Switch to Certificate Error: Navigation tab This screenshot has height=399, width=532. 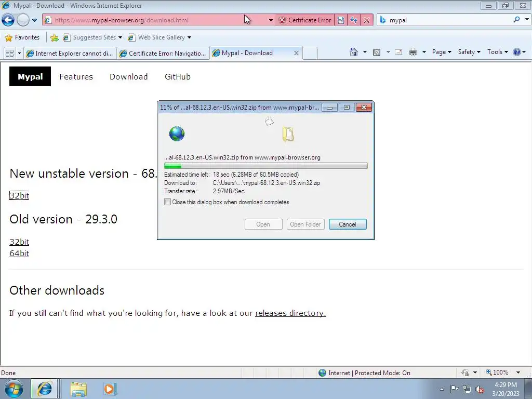pyautogui.click(x=163, y=54)
